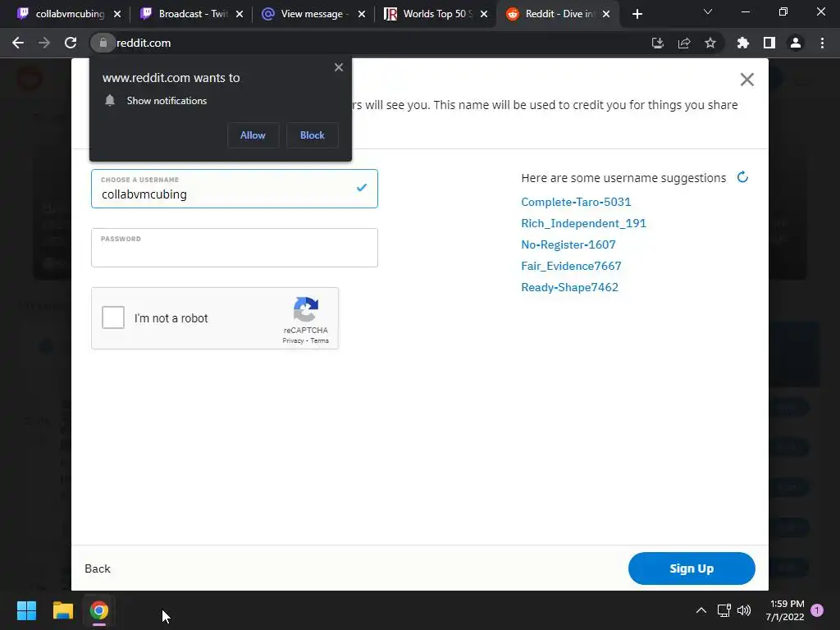Click the Password input field

[x=235, y=248]
